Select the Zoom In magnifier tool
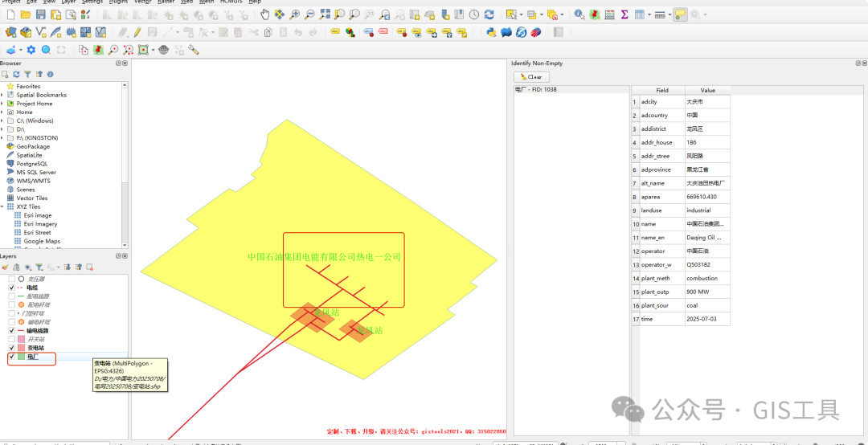868x445 pixels. (295, 15)
